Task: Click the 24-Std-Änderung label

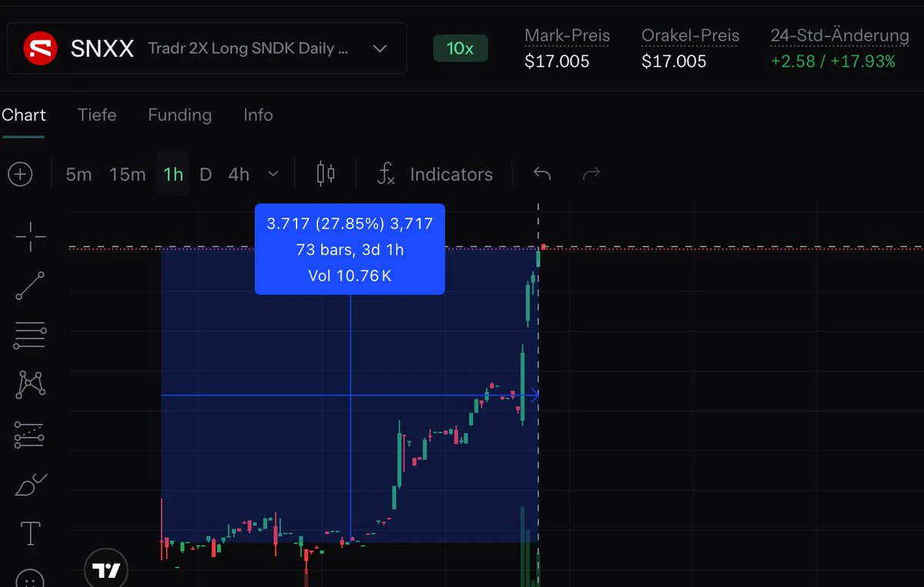Action: (x=839, y=35)
